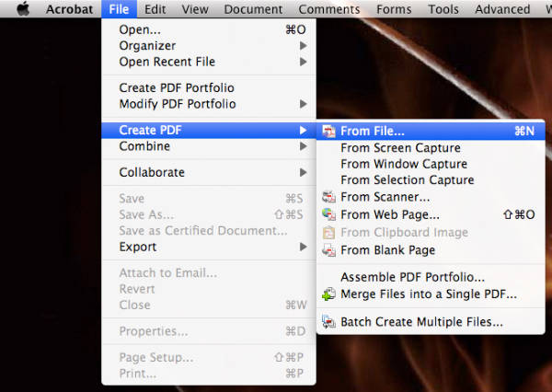Viewport: 552px width, 392px height.
Task: Expand the Export submenu arrow
Action: pyautogui.click(x=303, y=247)
